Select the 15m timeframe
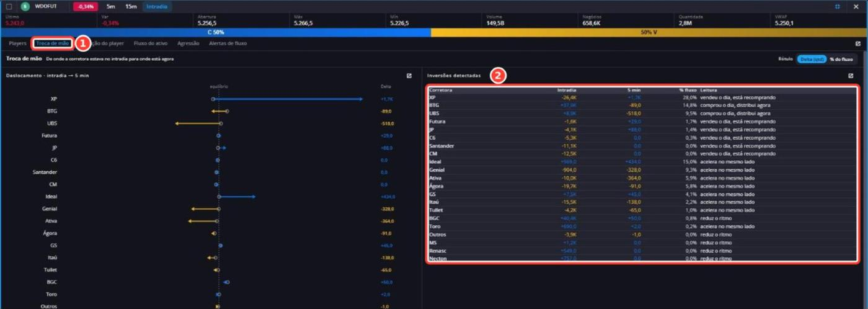Viewport: 868px width, 309px height. [131, 6]
